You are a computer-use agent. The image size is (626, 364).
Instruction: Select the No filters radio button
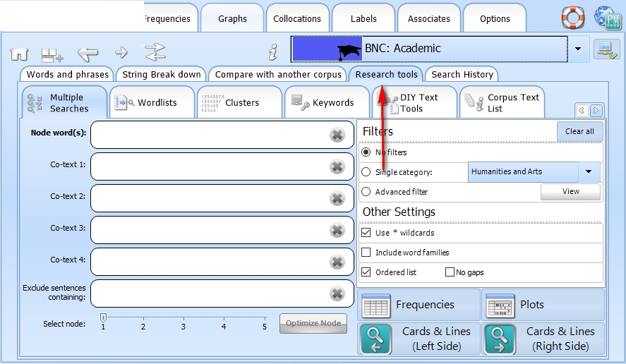[x=366, y=152]
